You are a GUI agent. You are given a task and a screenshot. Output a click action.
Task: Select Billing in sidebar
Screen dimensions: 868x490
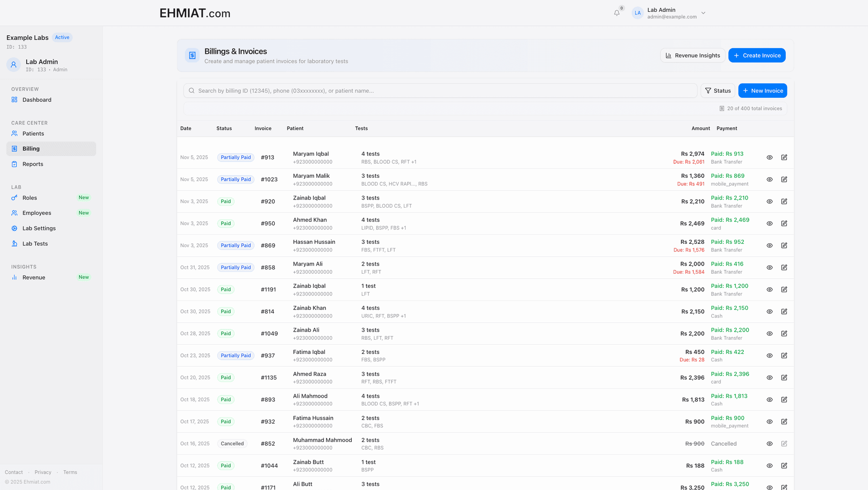click(51, 149)
